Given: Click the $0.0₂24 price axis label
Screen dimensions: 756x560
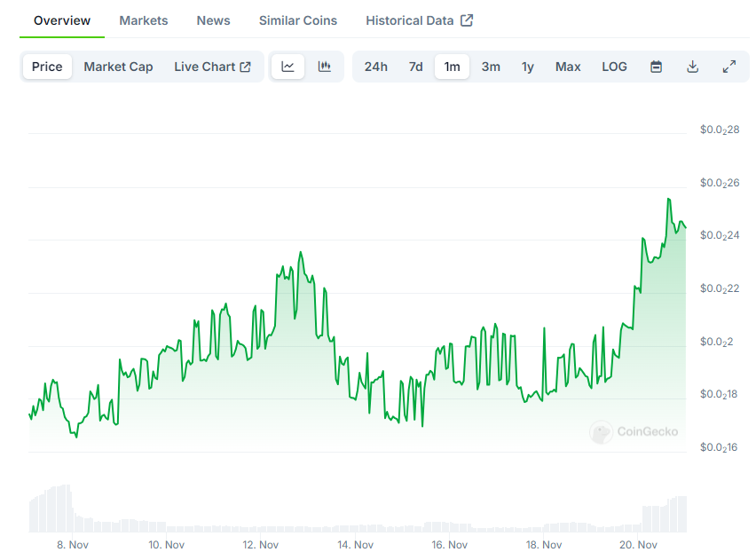Looking at the screenshot, I should (x=720, y=235).
